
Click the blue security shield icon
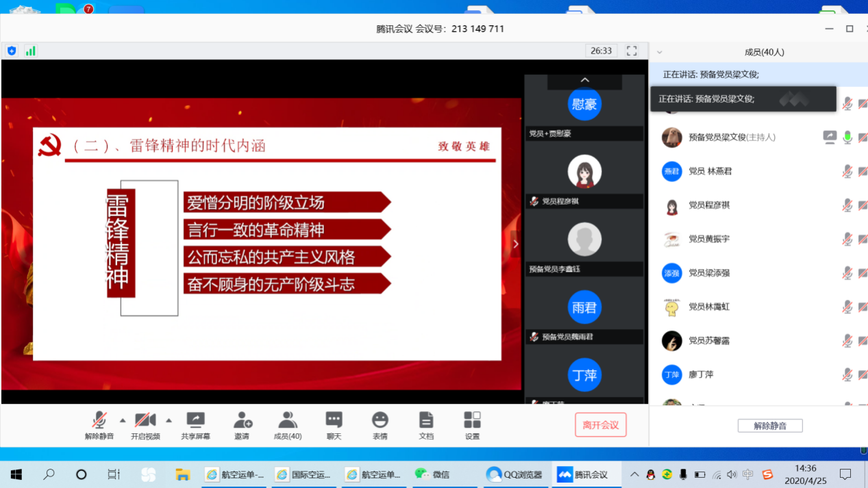(12, 51)
